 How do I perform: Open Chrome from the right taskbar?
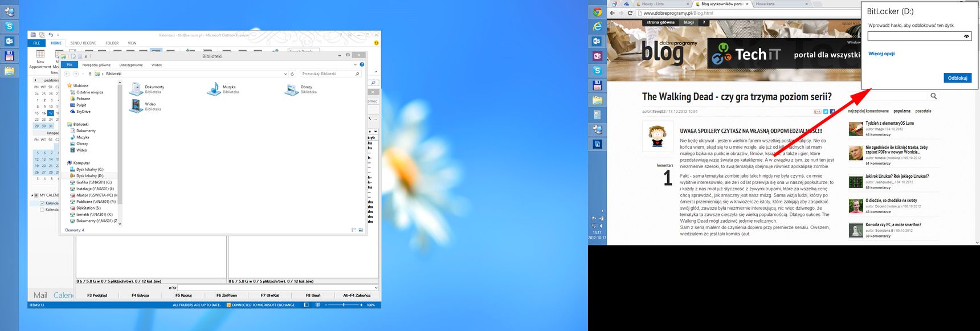point(597,12)
